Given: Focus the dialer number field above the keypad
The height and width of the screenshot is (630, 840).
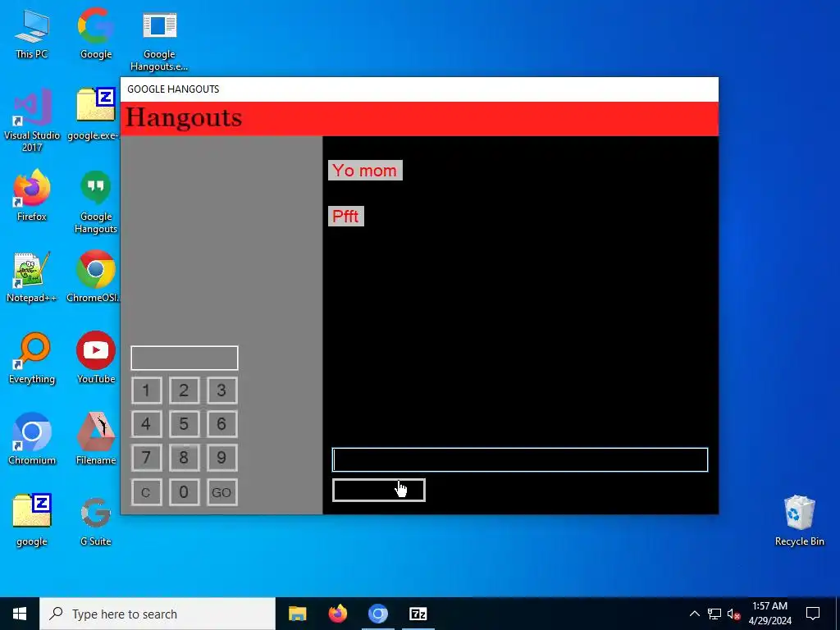Looking at the screenshot, I should 185,358.
